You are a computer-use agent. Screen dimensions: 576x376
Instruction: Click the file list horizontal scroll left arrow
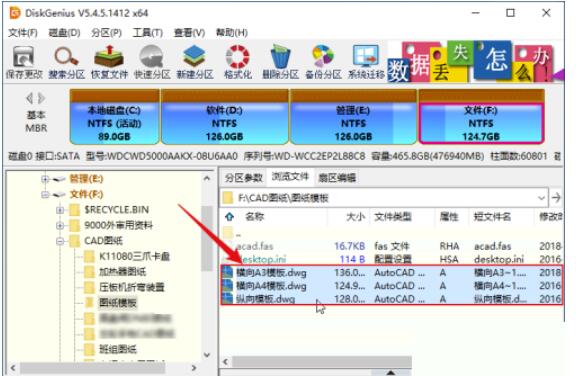pyautogui.click(x=226, y=362)
